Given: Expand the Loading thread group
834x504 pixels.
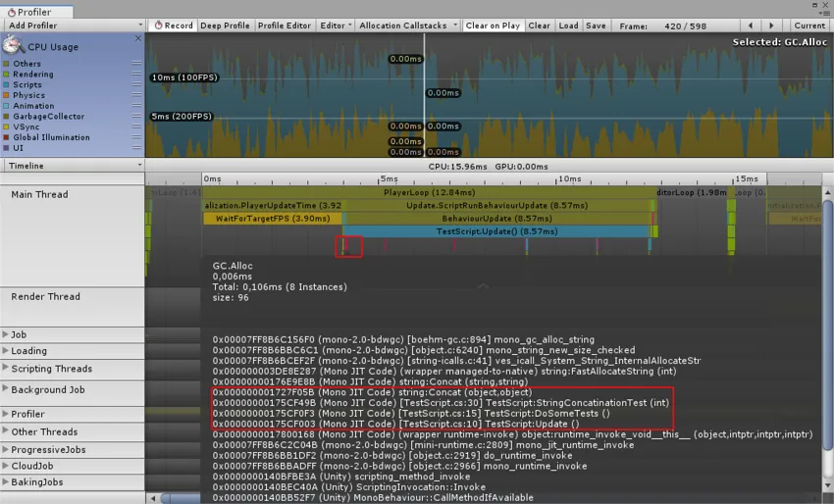Looking at the screenshot, I should pyautogui.click(x=5, y=350).
